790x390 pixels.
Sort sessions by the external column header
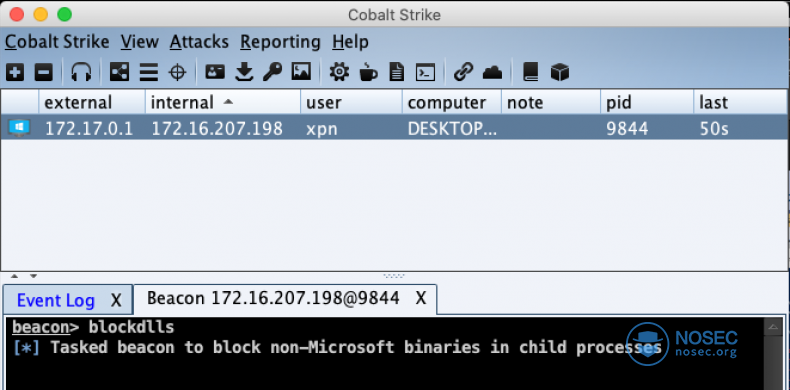point(92,102)
